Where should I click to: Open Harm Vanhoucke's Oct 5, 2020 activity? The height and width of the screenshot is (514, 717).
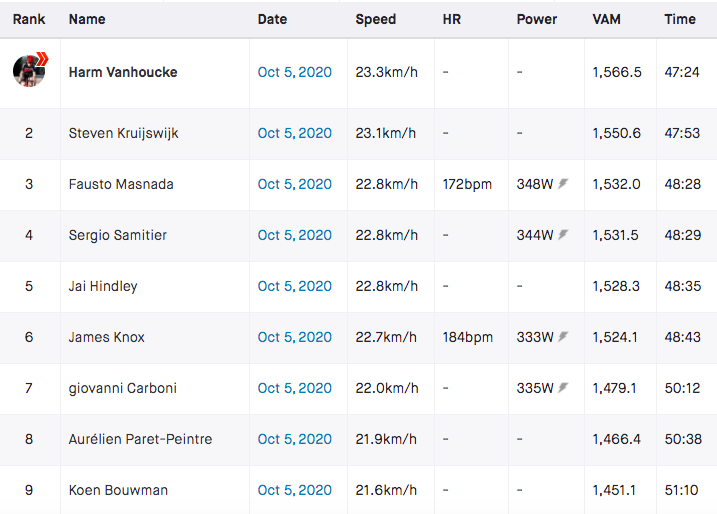294,72
